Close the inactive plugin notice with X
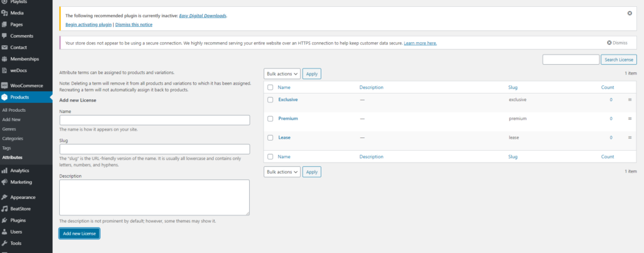This screenshot has width=644, height=253. (630, 14)
